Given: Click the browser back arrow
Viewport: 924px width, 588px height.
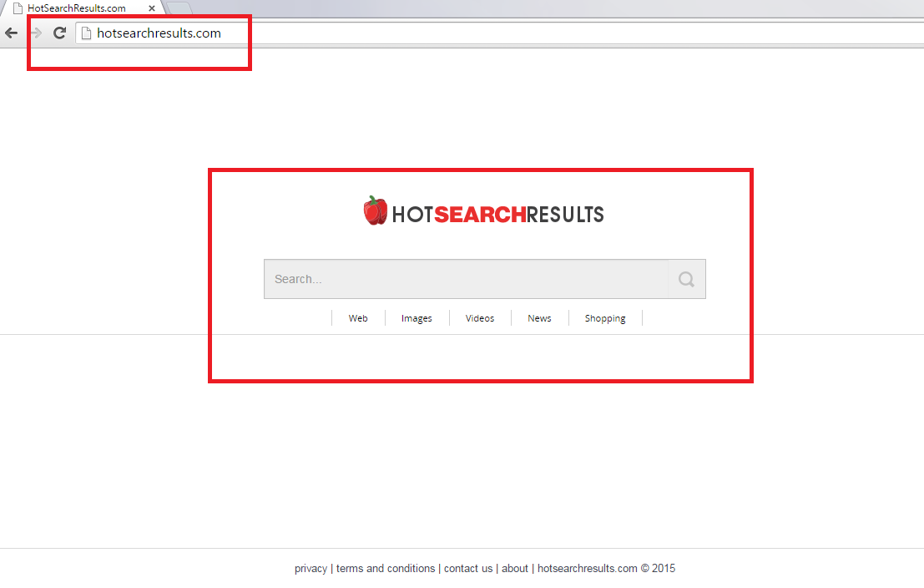Looking at the screenshot, I should (11, 33).
